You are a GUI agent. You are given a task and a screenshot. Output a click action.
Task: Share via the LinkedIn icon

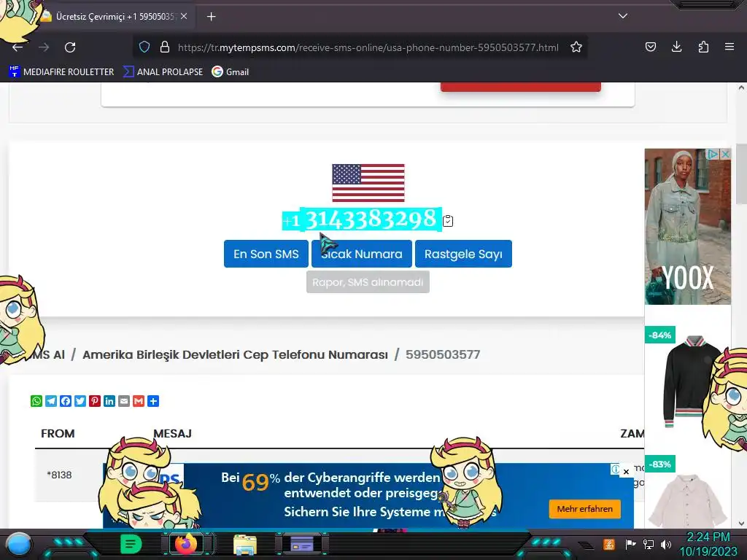click(109, 401)
